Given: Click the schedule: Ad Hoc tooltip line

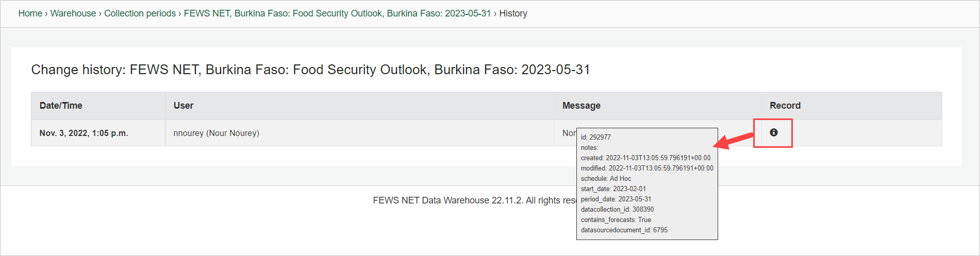Looking at the screenshot, I should pyautogui.click(x=606, y=179).
